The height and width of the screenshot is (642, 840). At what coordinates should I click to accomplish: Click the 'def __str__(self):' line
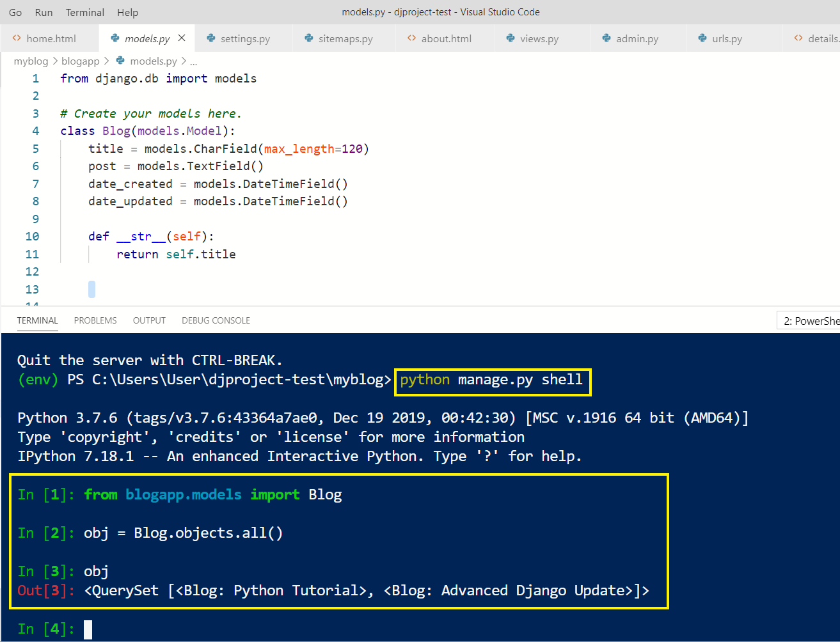pos(151,237)
